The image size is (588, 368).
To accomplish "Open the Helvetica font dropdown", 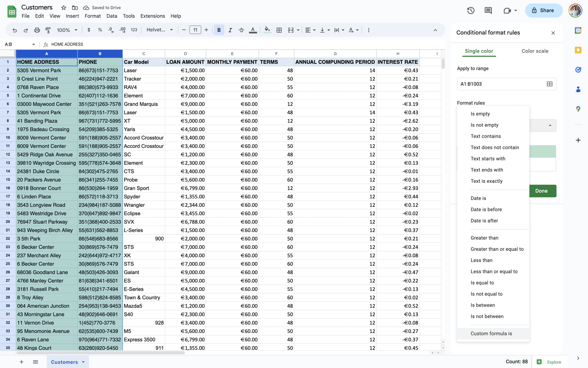I will click(160, 30).
